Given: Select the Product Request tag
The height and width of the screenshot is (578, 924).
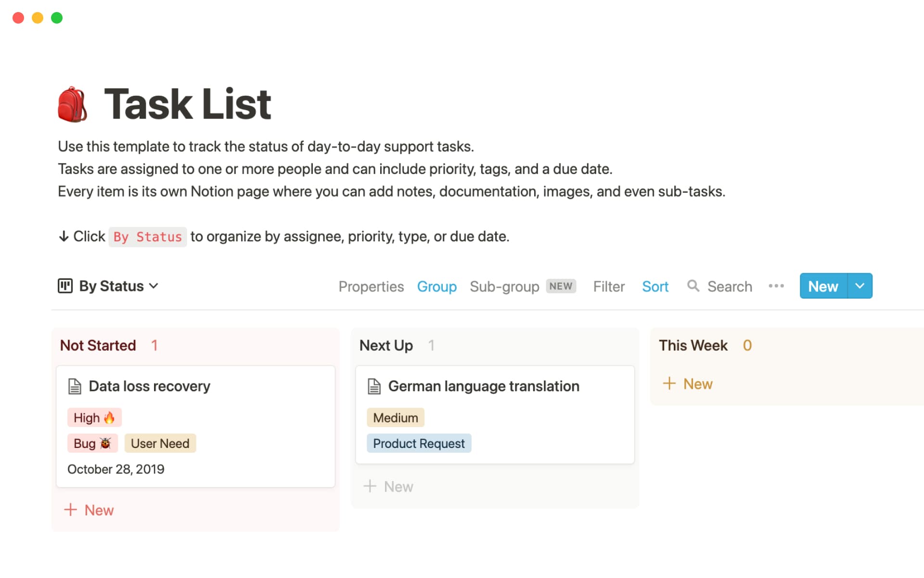Looking at the screenshot, I should [x=418, y=443].
